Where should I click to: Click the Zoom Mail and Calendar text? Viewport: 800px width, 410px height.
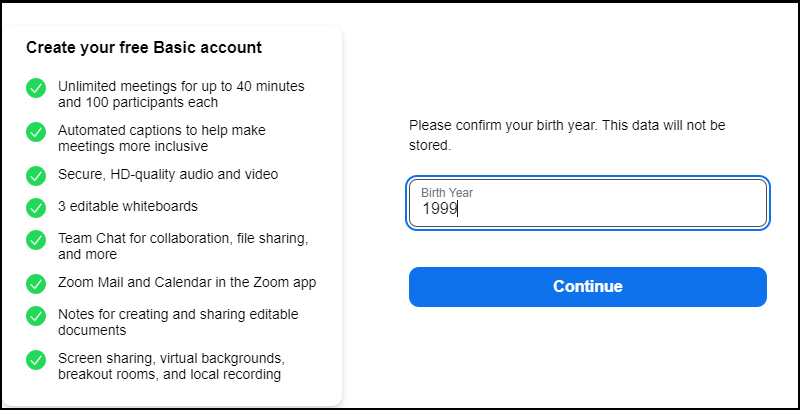click(x=187, y=283)
